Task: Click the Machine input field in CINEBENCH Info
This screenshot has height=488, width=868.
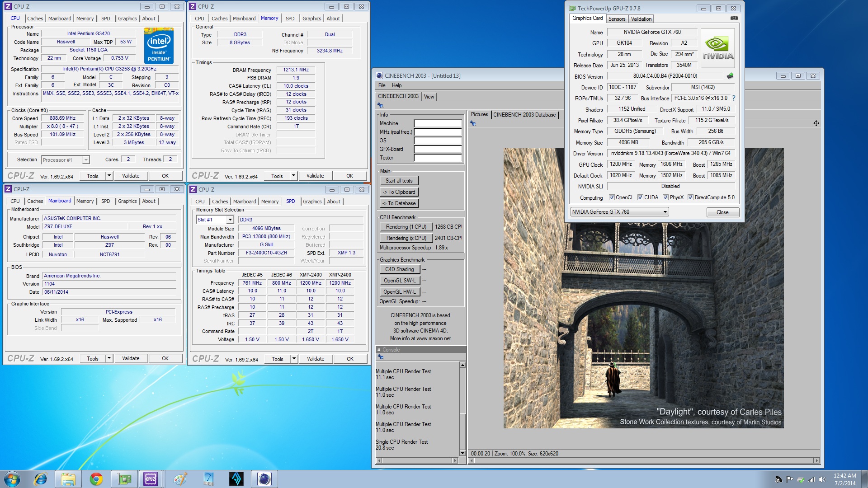Action: (x=438, y=123)
